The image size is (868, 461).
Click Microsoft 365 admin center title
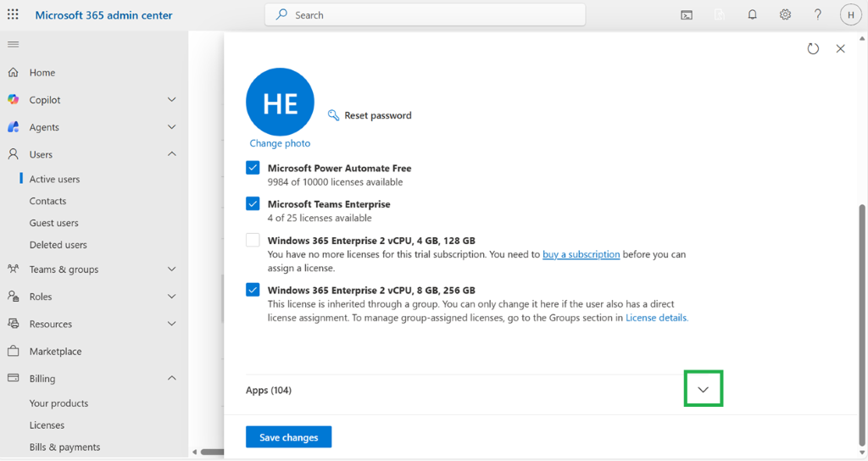[103, 15]
